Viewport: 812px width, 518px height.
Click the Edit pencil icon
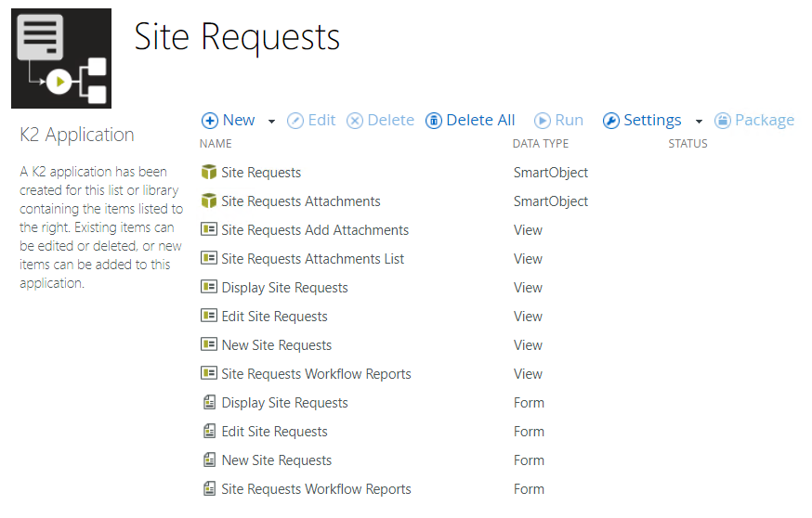point(295,121)
